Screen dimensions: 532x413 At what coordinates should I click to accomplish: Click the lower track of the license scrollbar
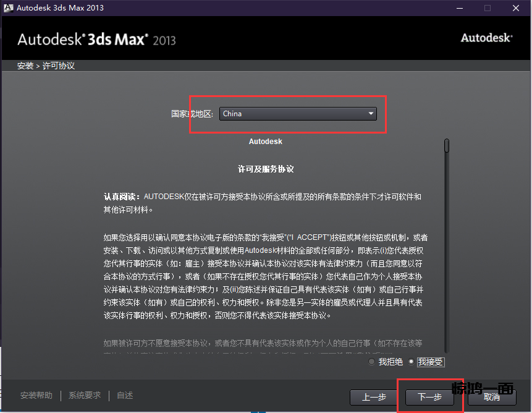446,278
